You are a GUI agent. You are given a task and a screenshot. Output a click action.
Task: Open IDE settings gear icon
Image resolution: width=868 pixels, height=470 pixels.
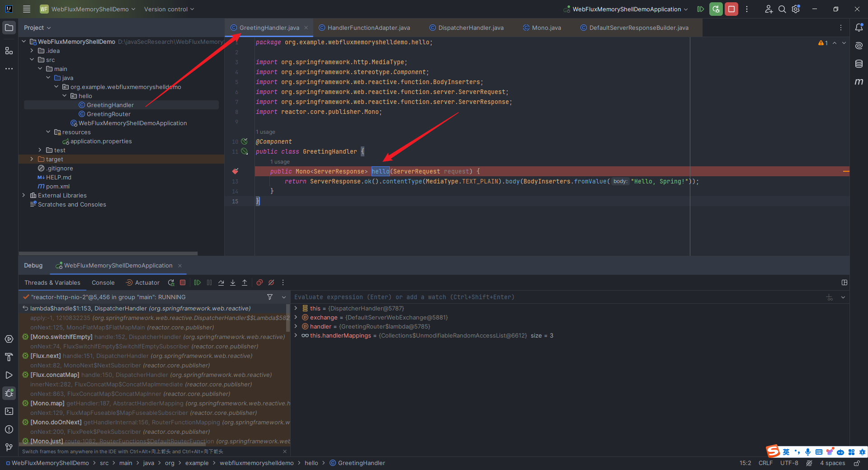click(x=796, y=9)
